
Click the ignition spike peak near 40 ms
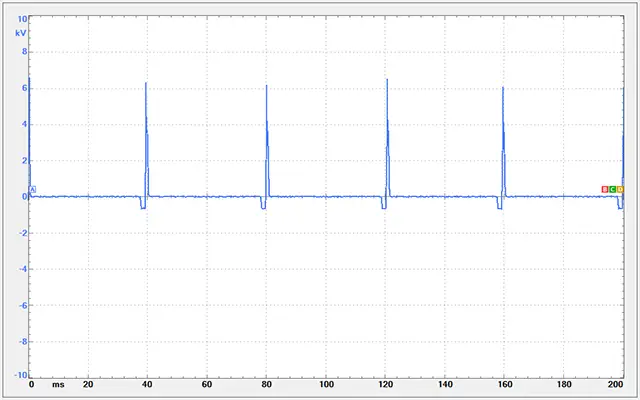[146, 83]
